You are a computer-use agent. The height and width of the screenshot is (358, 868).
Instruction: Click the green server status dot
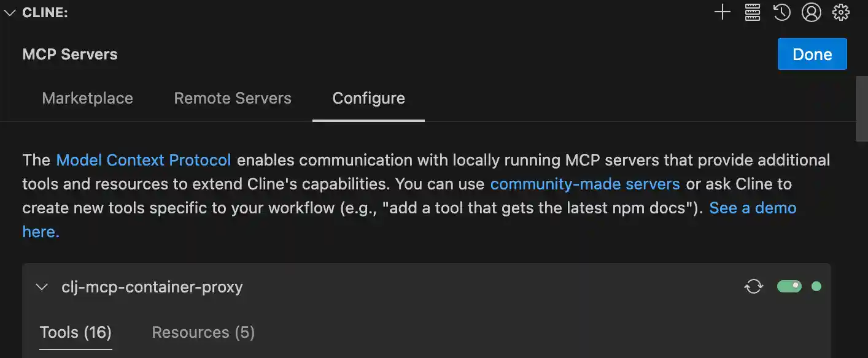816,286
